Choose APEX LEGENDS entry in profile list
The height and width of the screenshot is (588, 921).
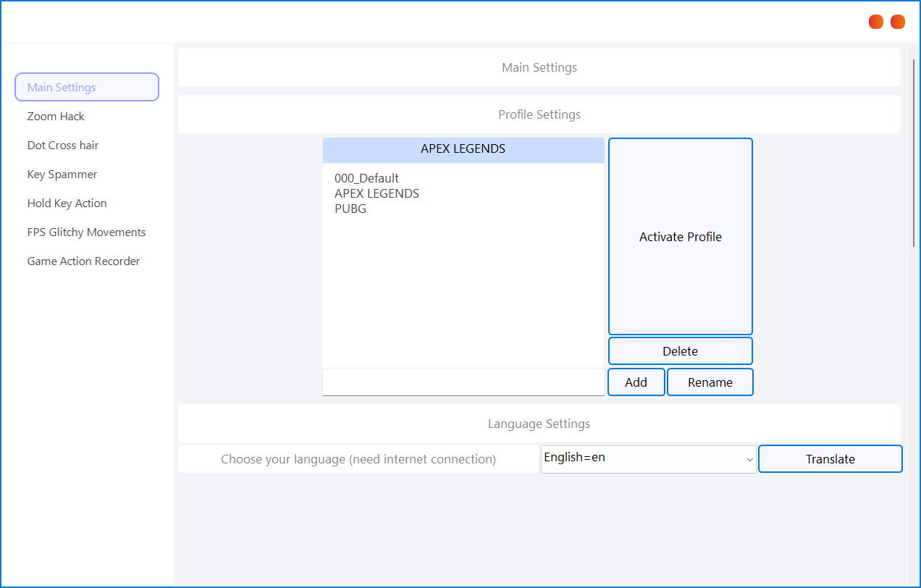pos(377,194)
